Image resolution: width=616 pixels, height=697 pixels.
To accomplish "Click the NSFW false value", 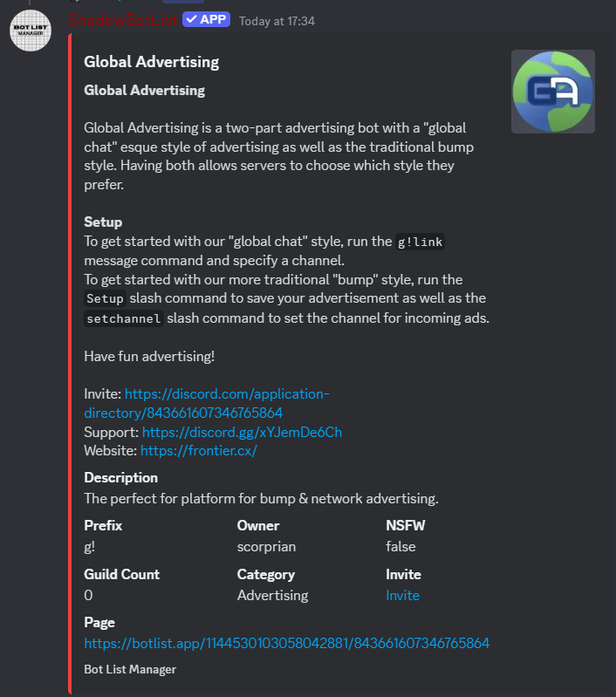I will point(400,546).
